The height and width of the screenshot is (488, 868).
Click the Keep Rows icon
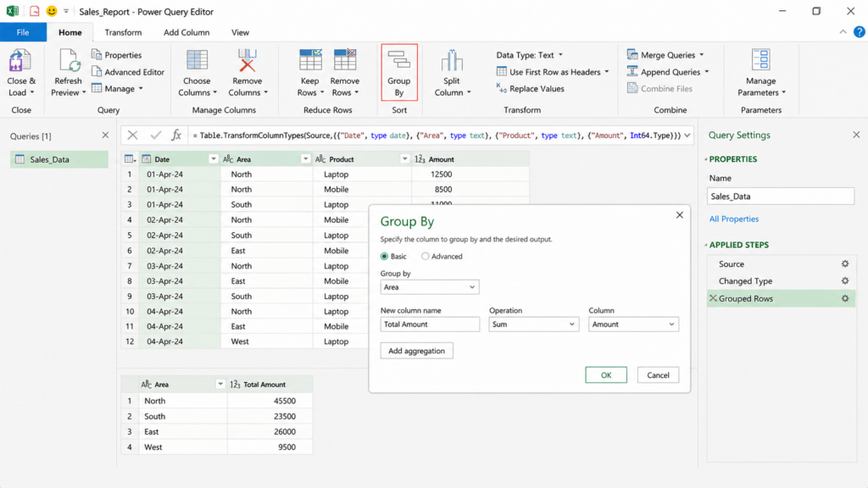pos(310,60)
